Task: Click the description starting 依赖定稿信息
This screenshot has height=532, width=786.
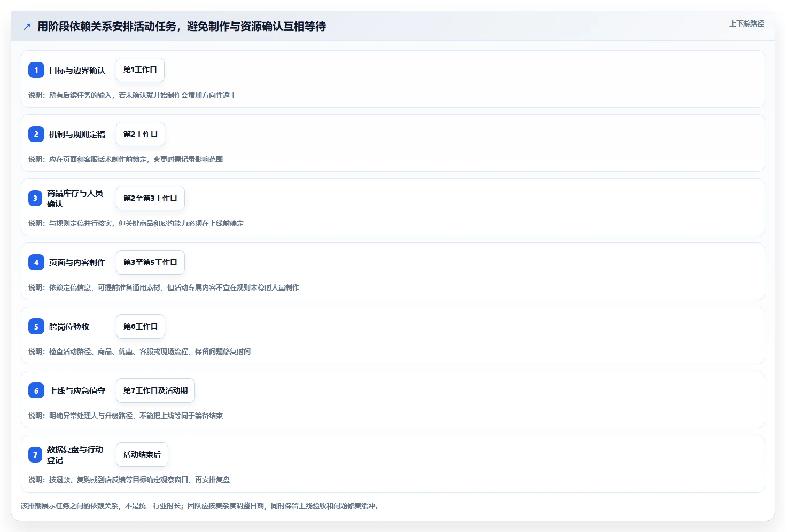Action: pyautogui.click(x=164, y=287)
